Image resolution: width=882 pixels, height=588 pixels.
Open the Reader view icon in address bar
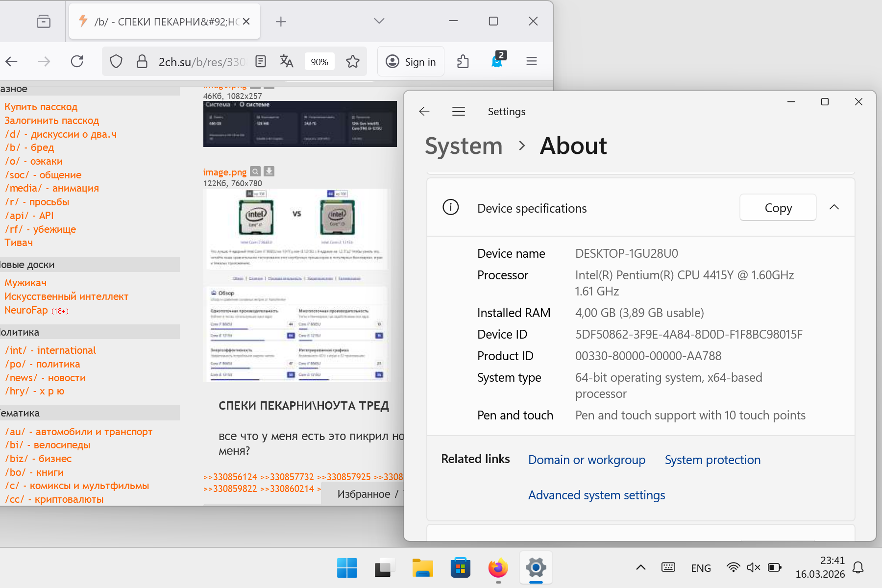click(x=261, y=61)
